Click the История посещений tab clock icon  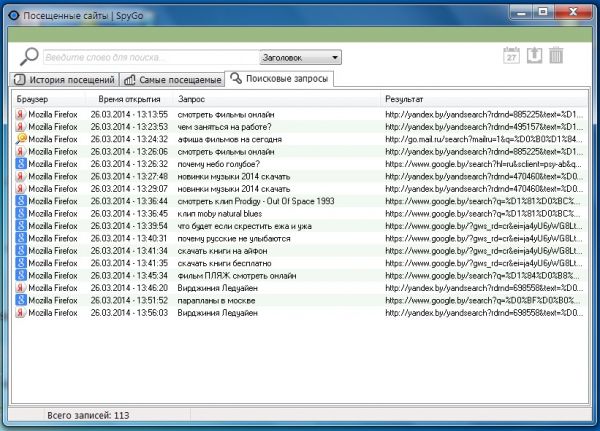pyautogui.click(x=20, y=80)
